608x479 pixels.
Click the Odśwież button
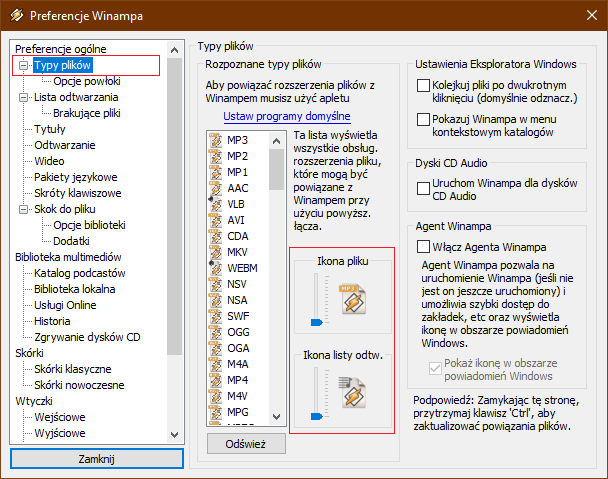[246, 444]
